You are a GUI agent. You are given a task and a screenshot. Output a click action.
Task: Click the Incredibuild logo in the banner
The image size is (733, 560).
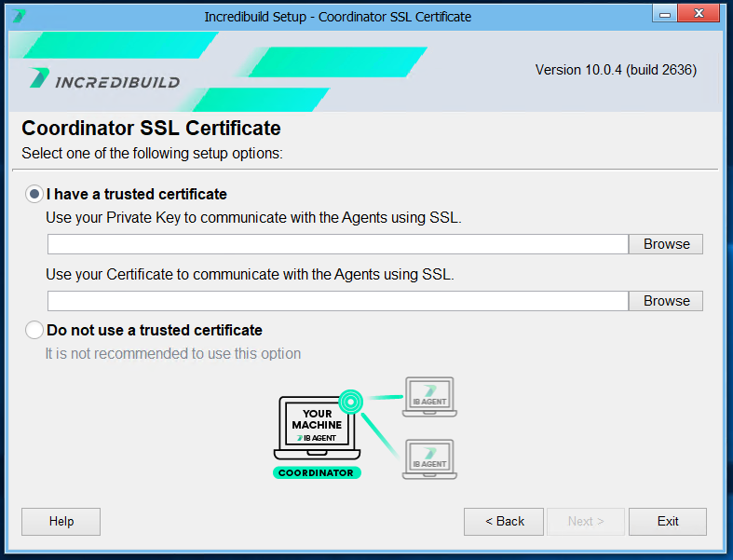click(103, 79)
